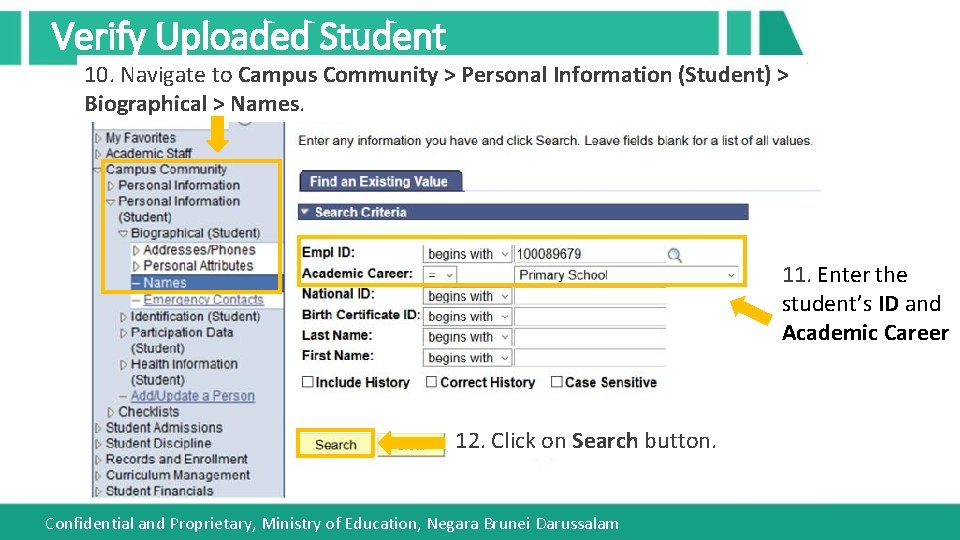Open Student Admissions menu item

click(164, 428)
